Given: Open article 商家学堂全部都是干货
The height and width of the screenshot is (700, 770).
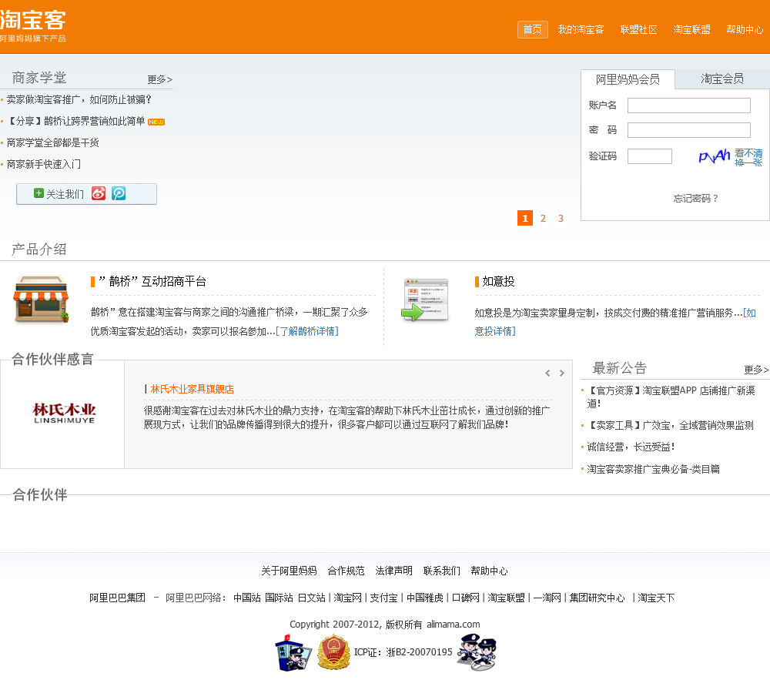Looking at the screenshot, I should pyautogui.click(x=52, y=143).
